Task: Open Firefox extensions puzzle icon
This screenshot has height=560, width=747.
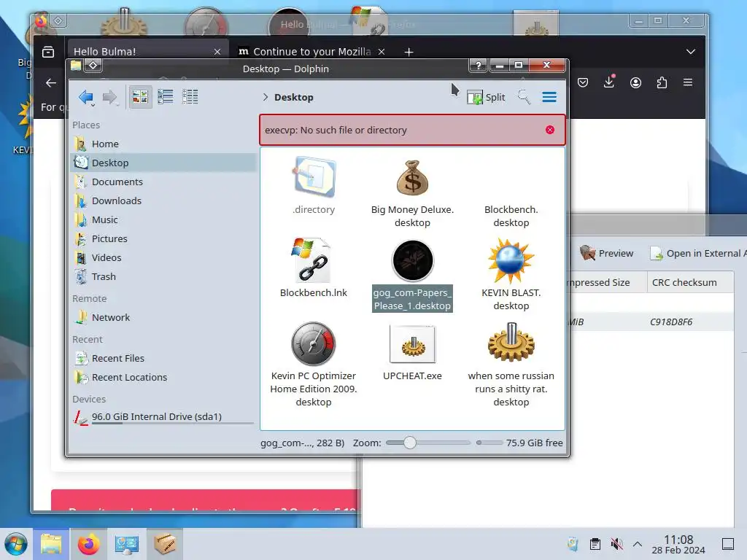Action: (662, 83)
